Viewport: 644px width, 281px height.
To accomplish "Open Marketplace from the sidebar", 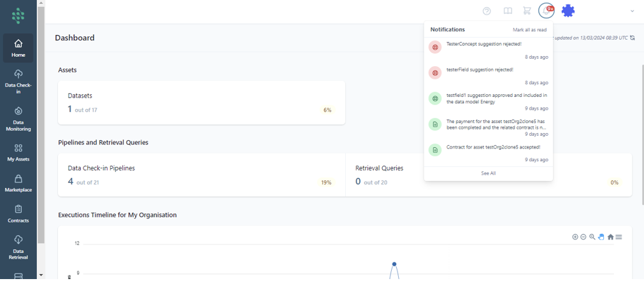I will pos(18,184).
